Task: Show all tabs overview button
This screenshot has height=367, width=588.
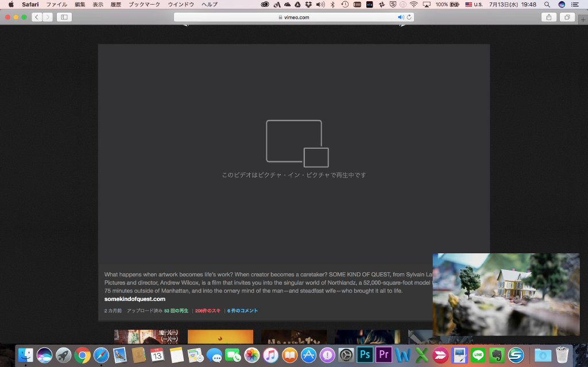Action: click(567, 17)
